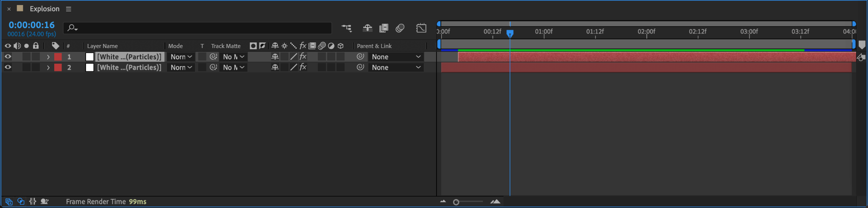This screenshot has height=208, width=868.
Task: Toggle the lock box for layer 1
Action: [36, 56]
